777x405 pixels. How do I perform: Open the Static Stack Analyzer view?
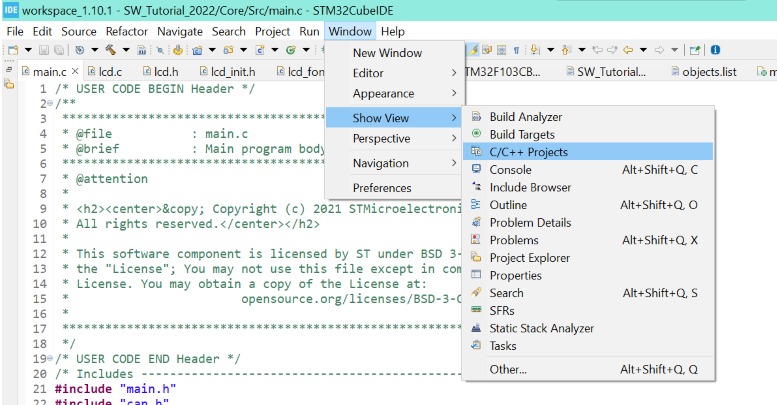(x=541, y=328)
